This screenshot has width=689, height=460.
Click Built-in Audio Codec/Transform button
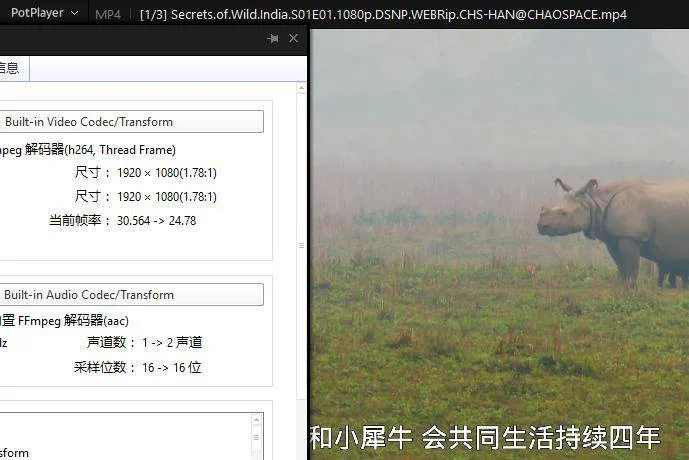click(132, 295)
